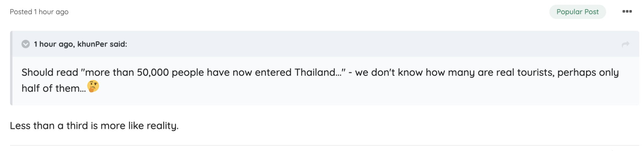Click the quoted text starting "Should read"
The image size is (644, 151).
50,73
